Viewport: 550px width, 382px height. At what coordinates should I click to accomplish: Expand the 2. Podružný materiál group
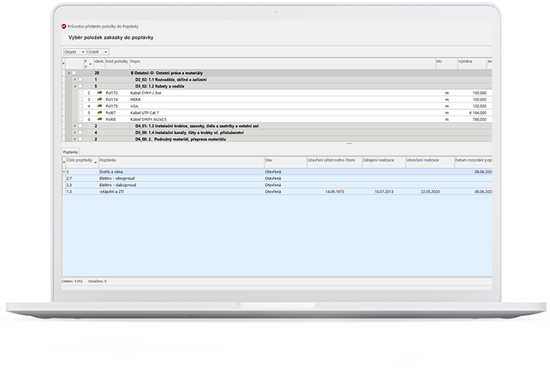pos(75,139)
